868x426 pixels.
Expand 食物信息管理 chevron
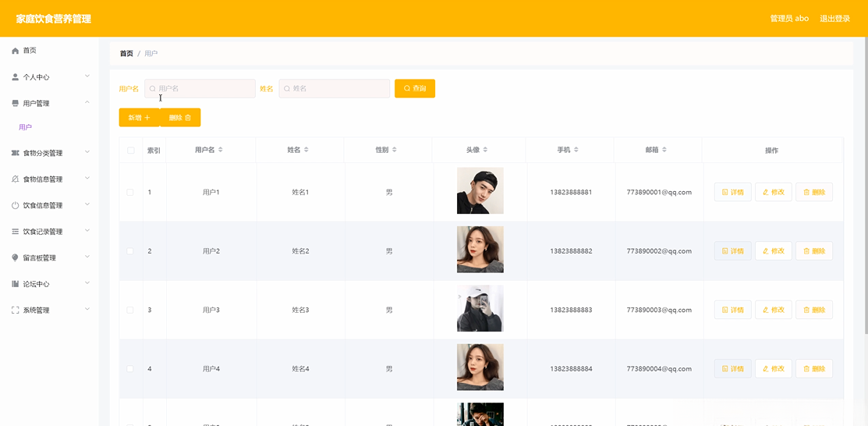(x=87, y=178)
